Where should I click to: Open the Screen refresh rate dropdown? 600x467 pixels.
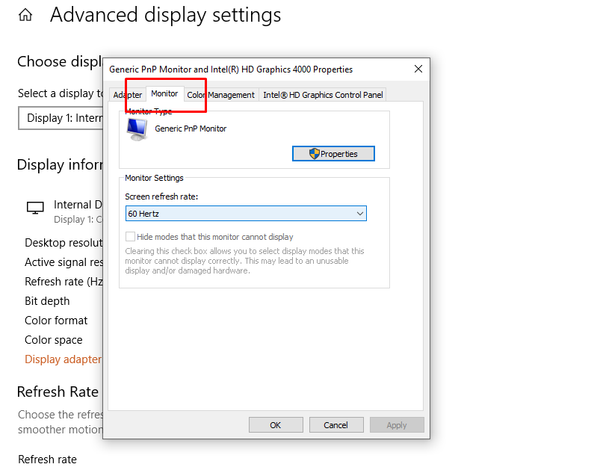245,213
